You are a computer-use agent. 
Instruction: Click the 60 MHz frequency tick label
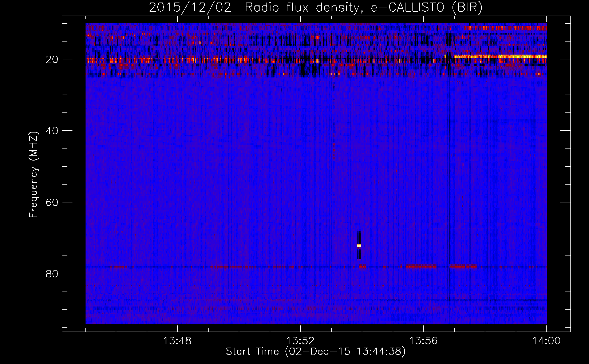pyautogui.click(x=52, y=202)
